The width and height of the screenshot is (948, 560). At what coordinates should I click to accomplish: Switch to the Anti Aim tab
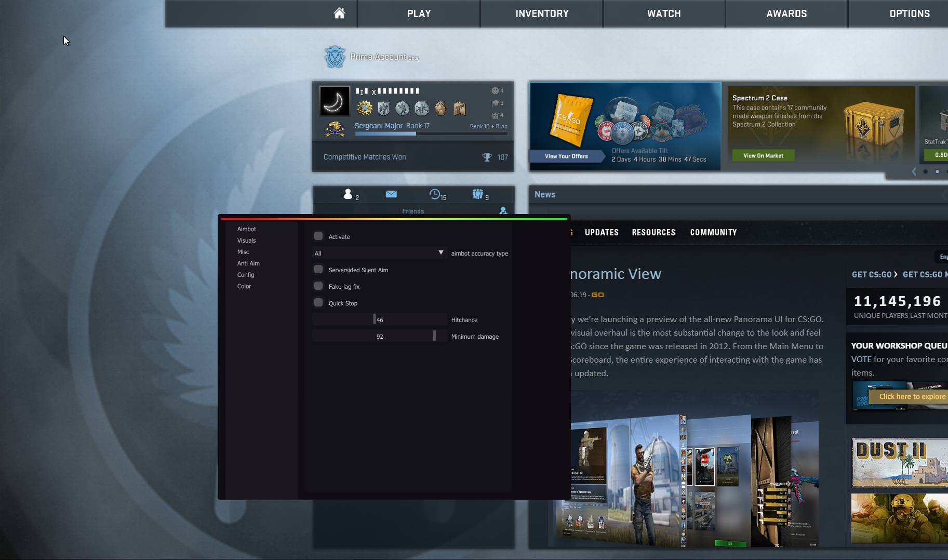(248, 263)
